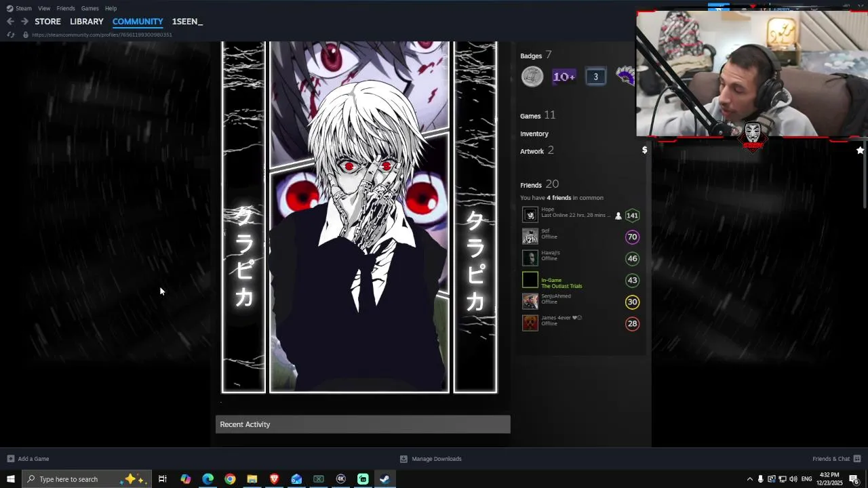Screen dimensions: 868x488
Task: Open friend 9df's avatar
Action: [x=530, y=237]
